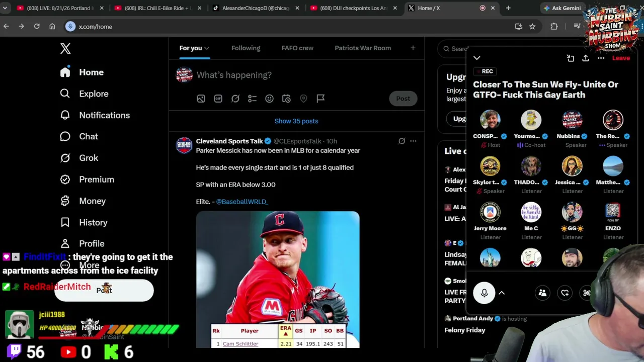Image resolution: width=644 pixels, height=362 pixels.
Task: Click the X logo in the sidebar
Action: pos(65,48)
